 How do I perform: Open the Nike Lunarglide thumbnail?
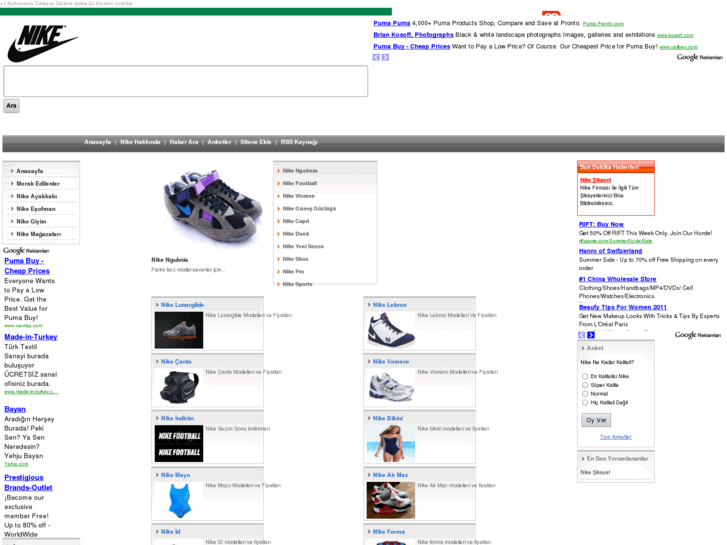coord(179,330)
